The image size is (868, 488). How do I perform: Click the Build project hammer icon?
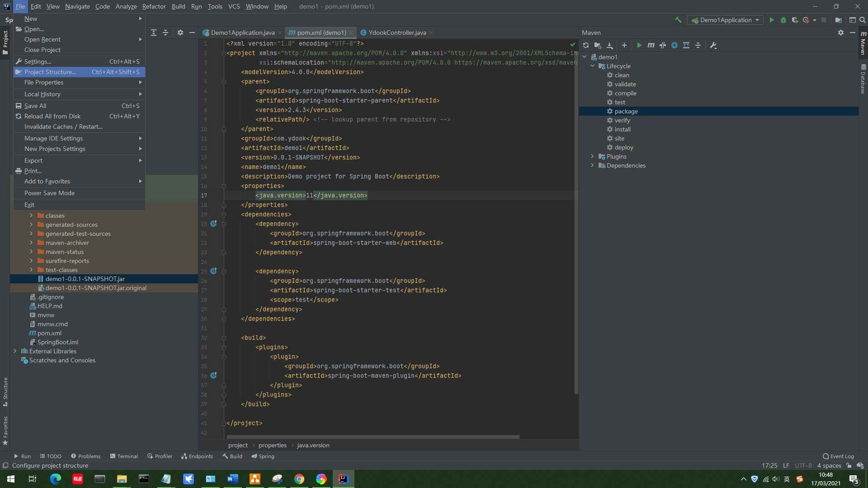[678, 20]
